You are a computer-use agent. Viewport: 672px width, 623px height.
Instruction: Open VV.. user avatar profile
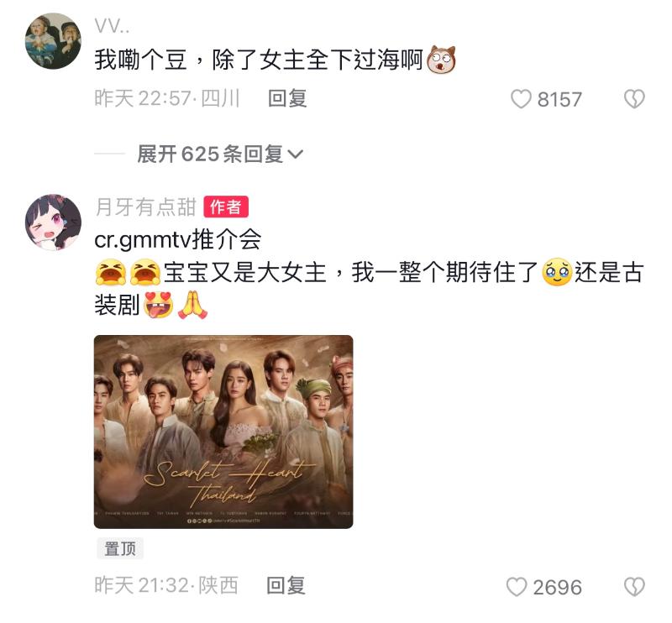click(53, 40)
